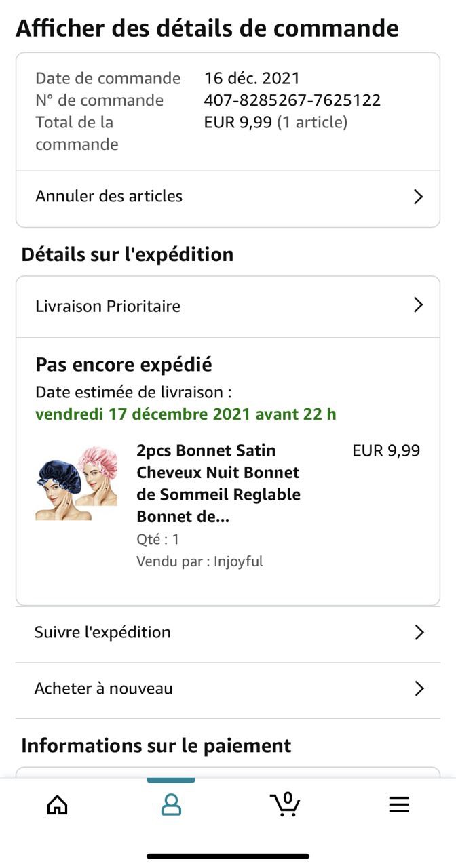Tap chevron next to Suivre l'expédition
Screen dimensions: 456x868
tap(419, 633)
